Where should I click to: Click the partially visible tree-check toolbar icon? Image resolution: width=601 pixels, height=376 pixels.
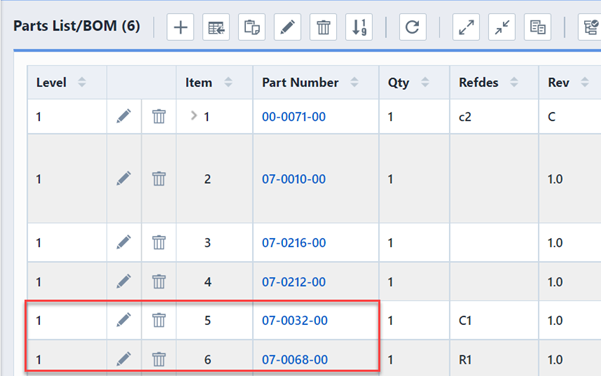590,27
